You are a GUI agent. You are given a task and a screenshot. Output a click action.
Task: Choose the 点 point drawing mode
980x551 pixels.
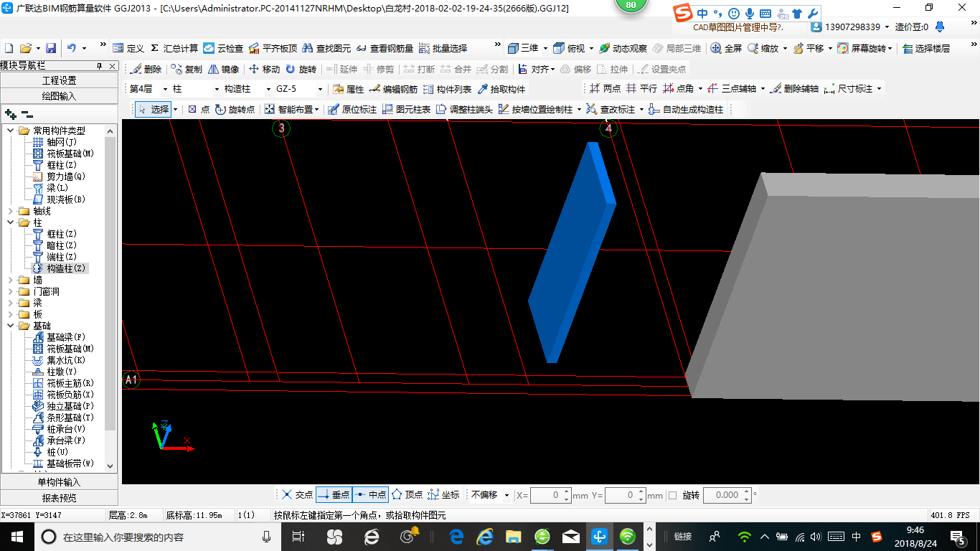198,110
